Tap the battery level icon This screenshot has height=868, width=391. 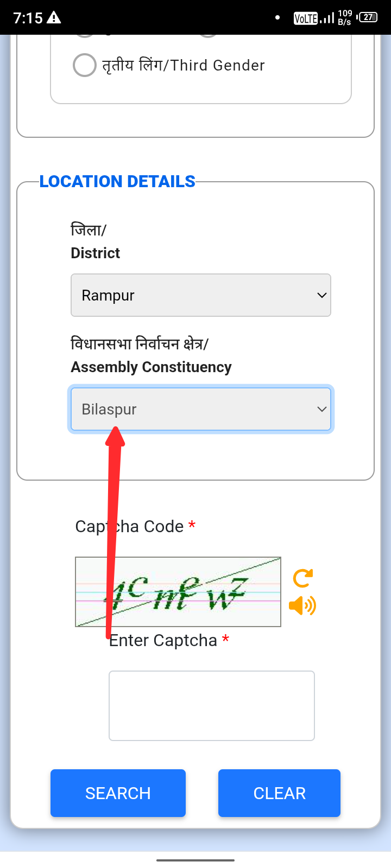tap(368, 17)
